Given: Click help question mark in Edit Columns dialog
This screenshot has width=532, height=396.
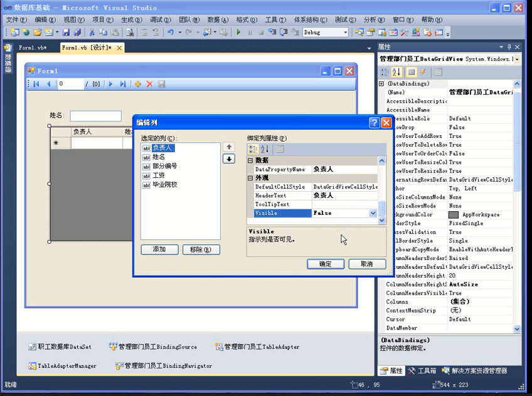Looking at the screenshot, I should tap(375, 123).
